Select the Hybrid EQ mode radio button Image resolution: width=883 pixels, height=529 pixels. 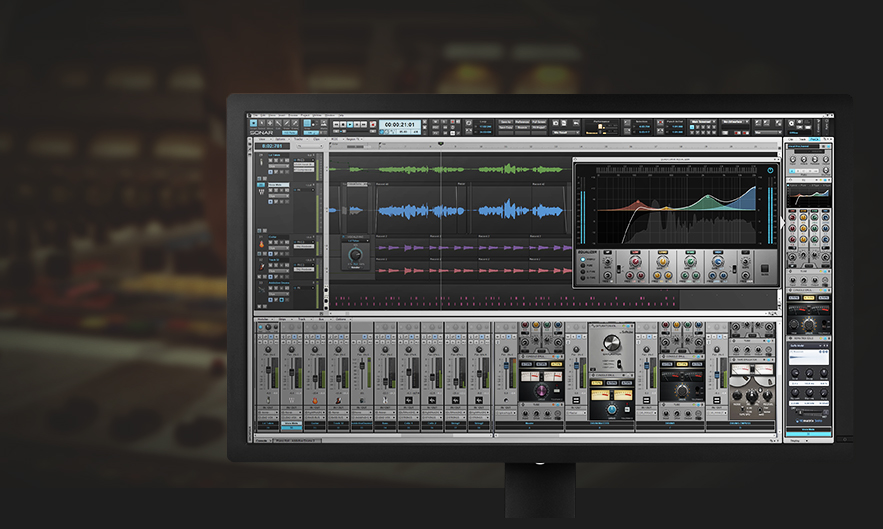click(x=583, y=259)
